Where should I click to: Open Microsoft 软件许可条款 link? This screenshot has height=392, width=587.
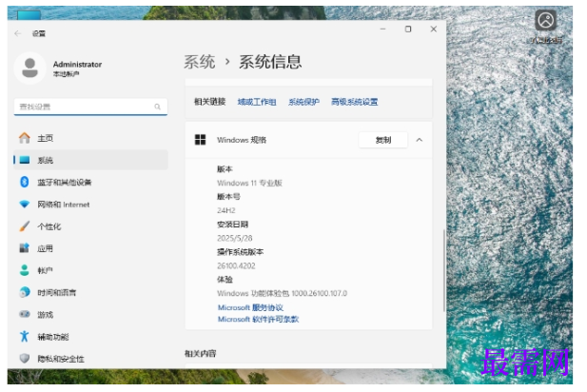[259, 319]
